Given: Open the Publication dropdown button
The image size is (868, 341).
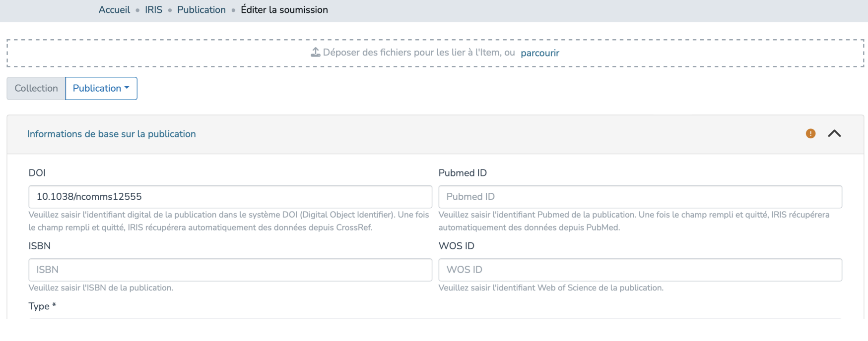Looking at the screenshot, I should click(x=101, y=88).
